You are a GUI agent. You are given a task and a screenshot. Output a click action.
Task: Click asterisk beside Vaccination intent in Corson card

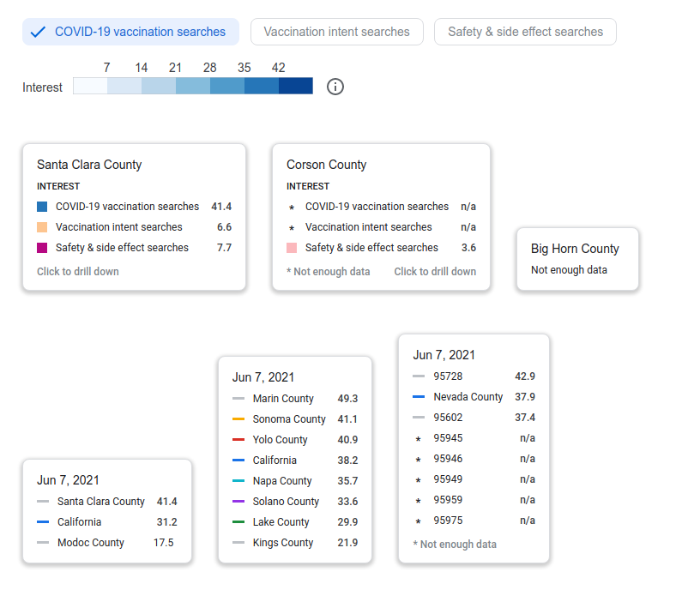pos(292,227)
